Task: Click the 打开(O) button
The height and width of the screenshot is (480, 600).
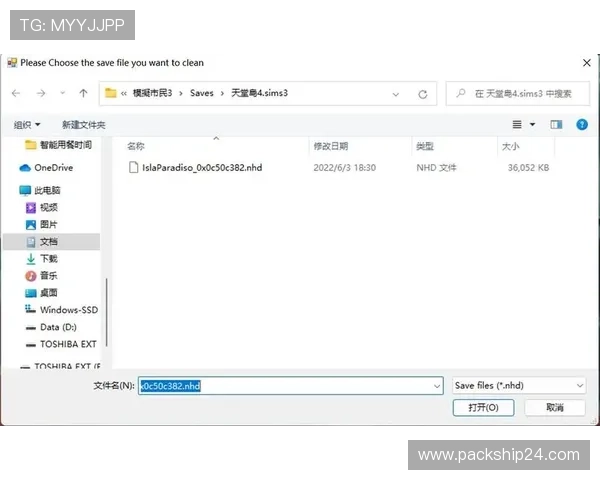Action: coord(483,408)
